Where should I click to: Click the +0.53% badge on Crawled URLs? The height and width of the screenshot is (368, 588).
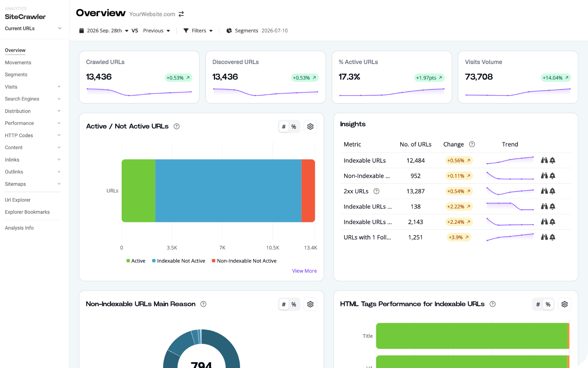point(178,78)
